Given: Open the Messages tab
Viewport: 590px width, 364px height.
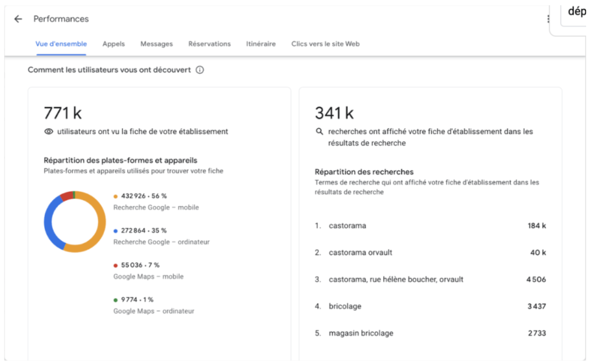Looking at the screenshot, I should 156,44.
